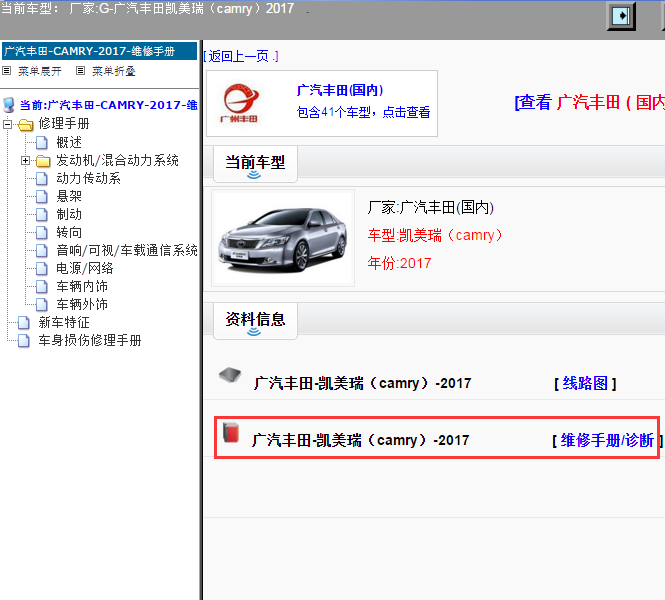This screenshot has height=600, width=665.
Task: Select 概述 in the tree
Action: coord(69,142)
